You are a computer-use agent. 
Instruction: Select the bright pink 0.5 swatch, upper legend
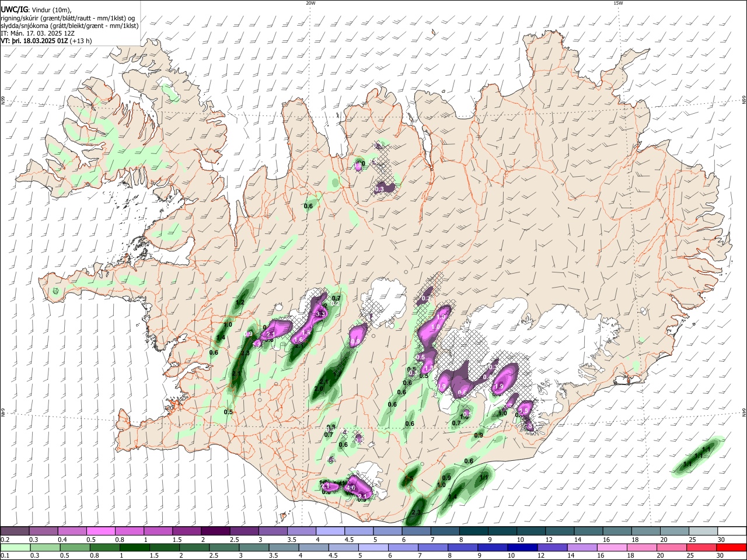[100, 531]
